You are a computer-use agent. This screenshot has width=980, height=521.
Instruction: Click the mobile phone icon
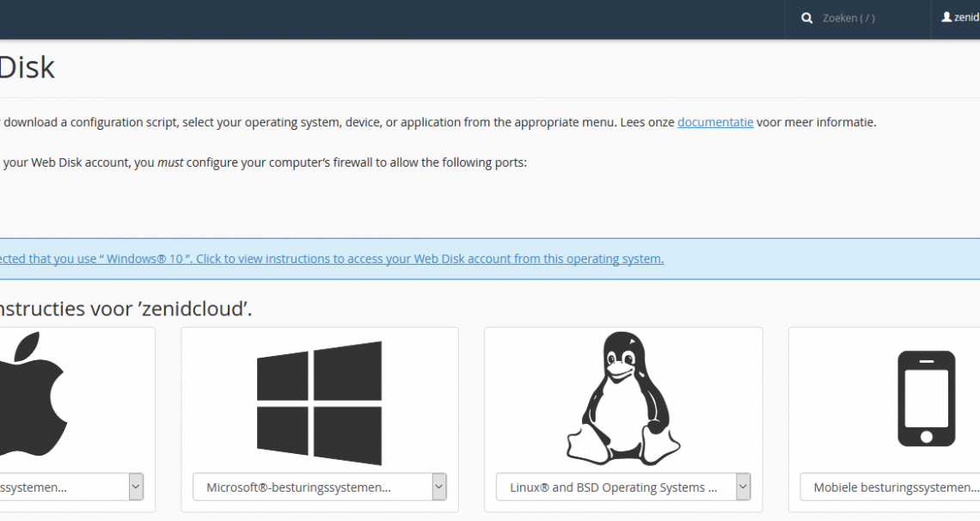(926, 399)
